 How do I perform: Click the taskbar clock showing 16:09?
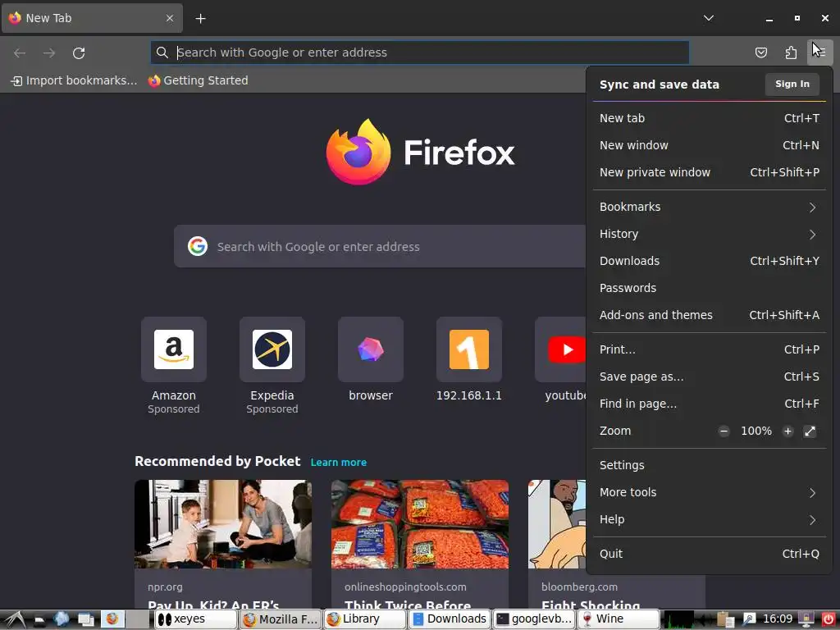click(x=778, y=619)
